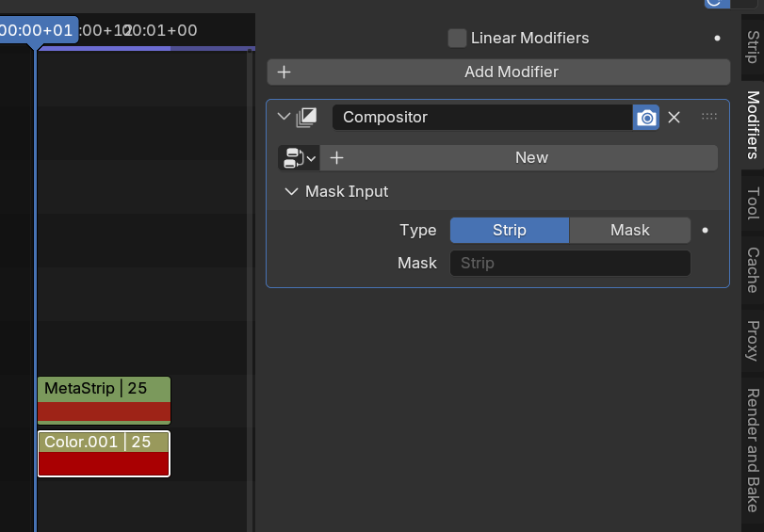The height and width of the screenshot is (532, 764).
Task: Click the animate dot beside Type
Action: (x=705, y=231)
